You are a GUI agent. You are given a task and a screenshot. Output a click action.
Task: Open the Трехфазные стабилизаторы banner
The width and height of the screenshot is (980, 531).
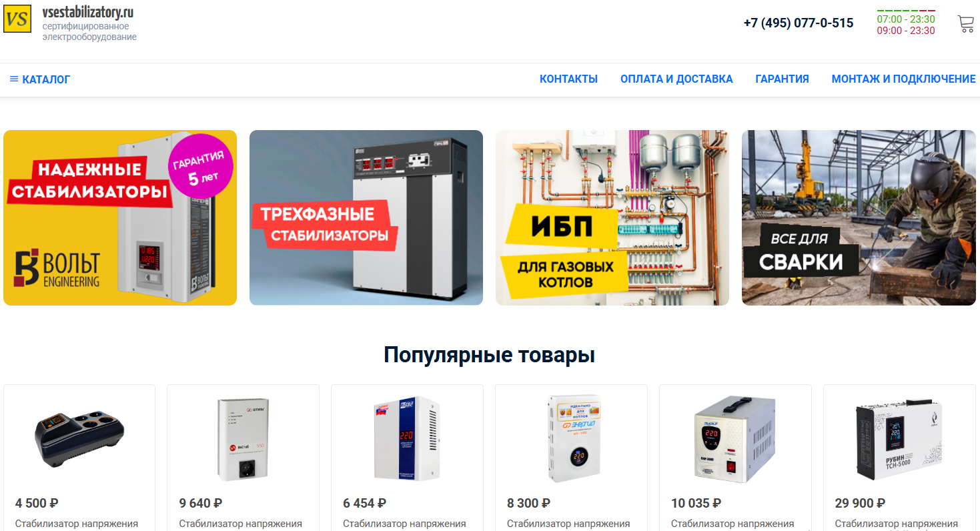coord(366,217)
